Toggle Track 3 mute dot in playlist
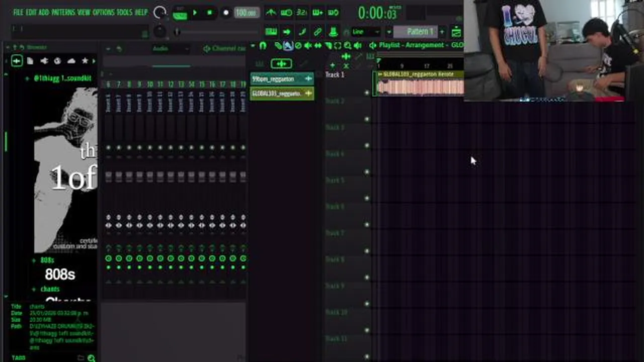Screen dimensions: 644x362 [x=367, y=146]
